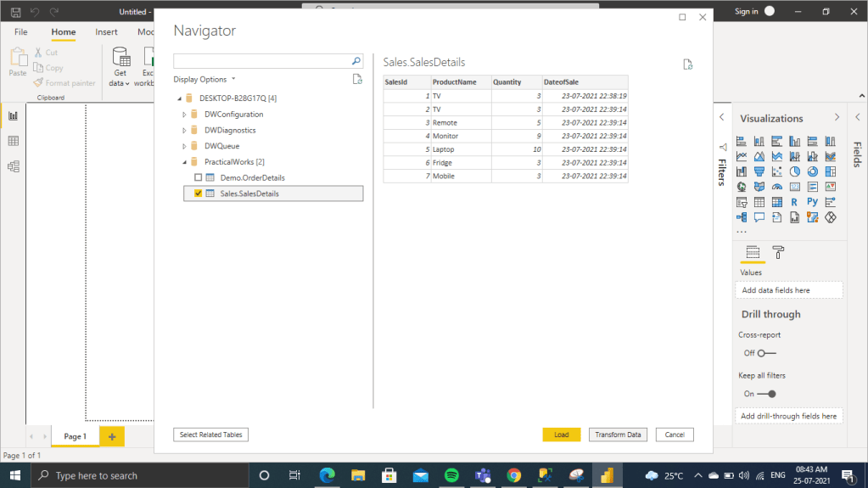Switch to the Insert ribbon tab
The image size is (868, 488).
(106, 32)
